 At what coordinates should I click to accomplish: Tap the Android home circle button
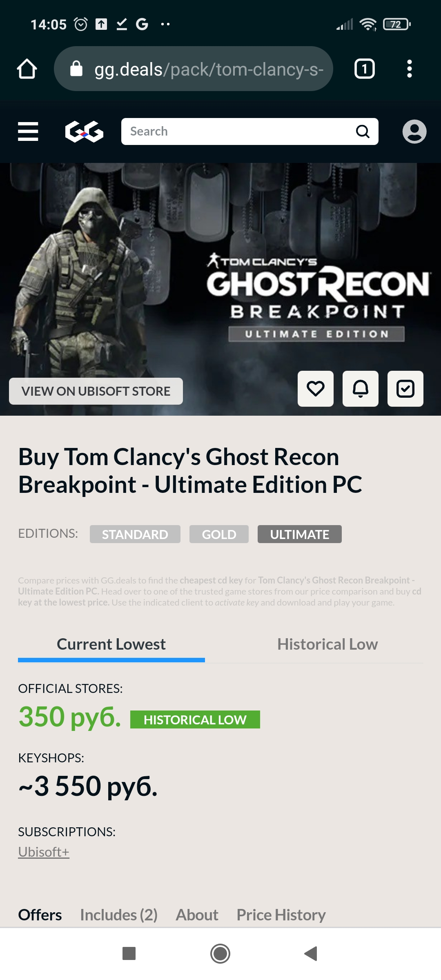[x=220, y=953]
